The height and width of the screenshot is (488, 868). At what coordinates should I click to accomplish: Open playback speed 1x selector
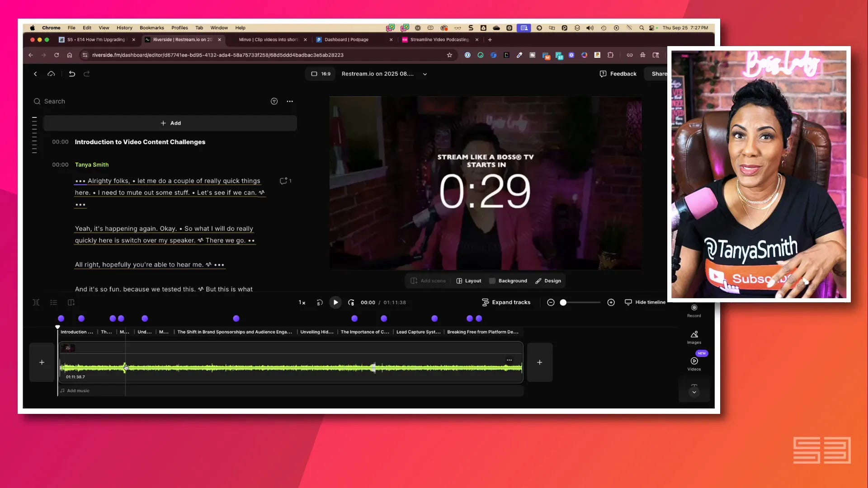click(302, 302)
